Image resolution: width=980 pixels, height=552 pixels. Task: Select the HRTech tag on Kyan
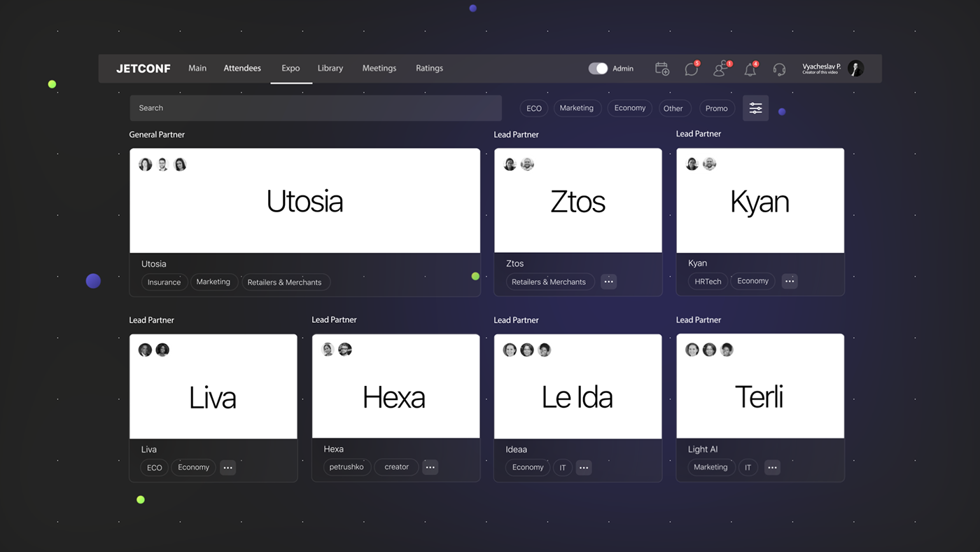[708, 281]
